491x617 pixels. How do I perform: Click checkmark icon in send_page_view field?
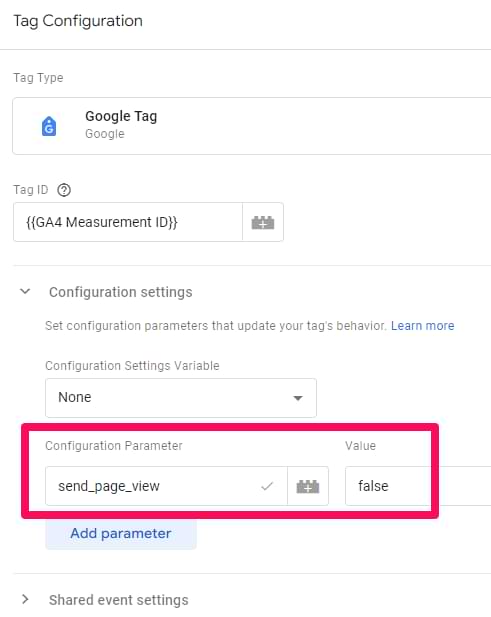[x=267, y=487]
